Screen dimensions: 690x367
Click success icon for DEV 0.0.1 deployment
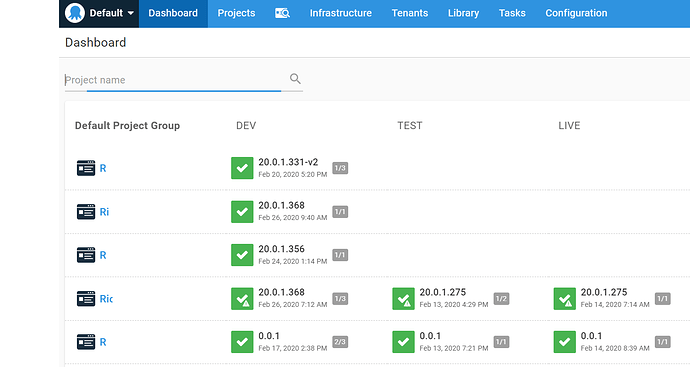coord(242,341)
